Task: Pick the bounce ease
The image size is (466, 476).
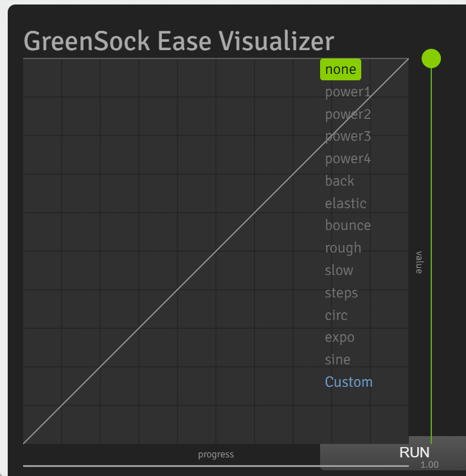Action: click(x=348, y=225)
